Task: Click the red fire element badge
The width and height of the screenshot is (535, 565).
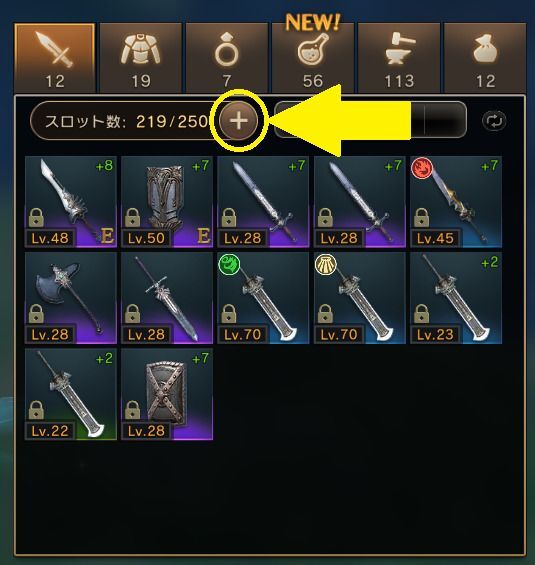Action: 422,168
